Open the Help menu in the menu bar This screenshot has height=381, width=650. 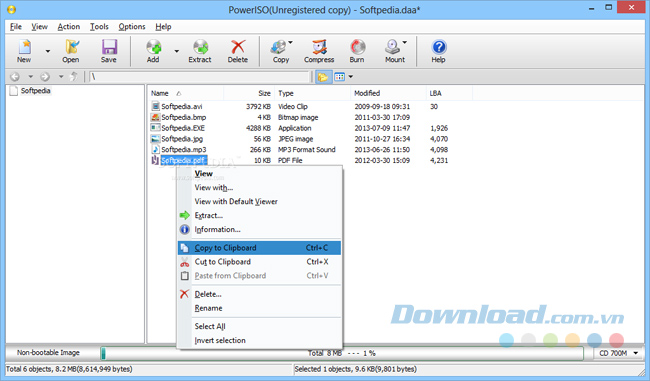click(163, 27)
